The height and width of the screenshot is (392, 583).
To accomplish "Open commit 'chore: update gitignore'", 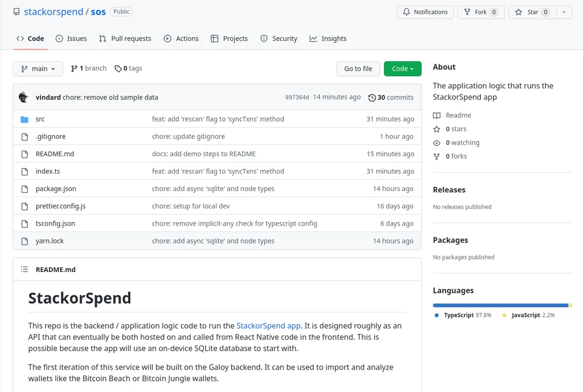I will coord(188,136).
